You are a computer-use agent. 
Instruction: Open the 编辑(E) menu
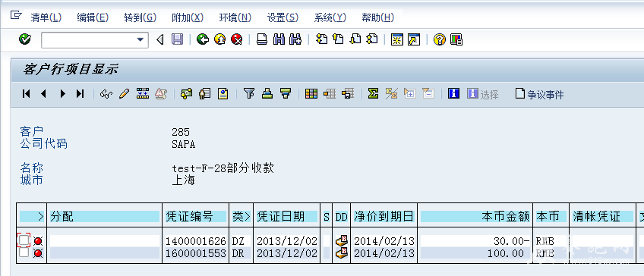(x=93, y=17)
